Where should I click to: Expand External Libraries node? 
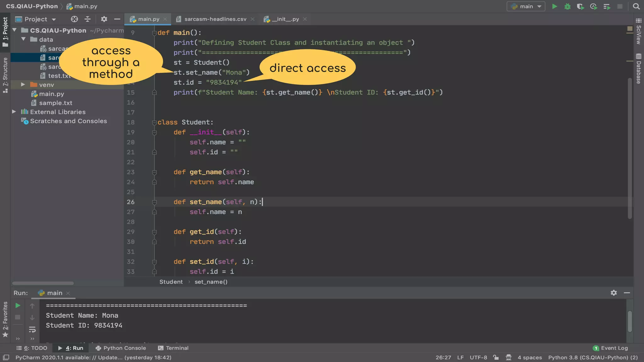pos(14,112)
